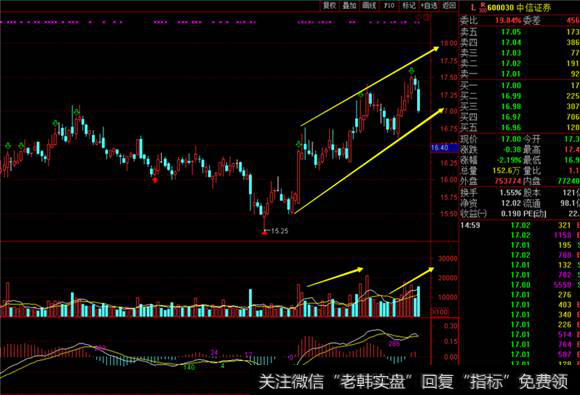Click the red marker below the 15.25 low
This screenshot has height=395, width=580.
point(264,233)
